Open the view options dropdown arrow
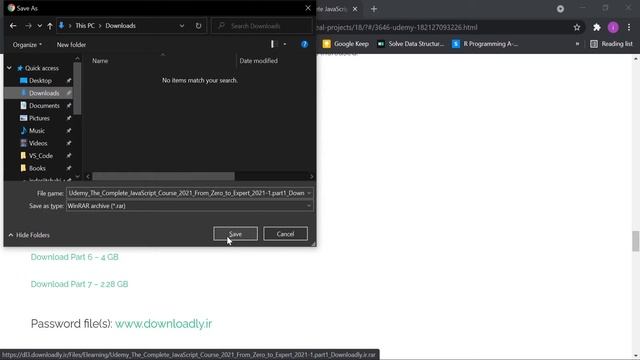 coord(284,44)
